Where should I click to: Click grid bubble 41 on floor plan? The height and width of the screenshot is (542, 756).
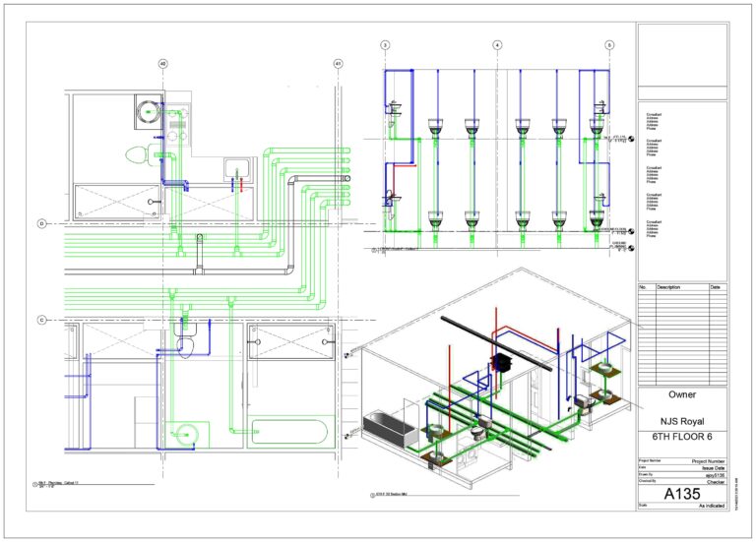(x=338, y=64)
